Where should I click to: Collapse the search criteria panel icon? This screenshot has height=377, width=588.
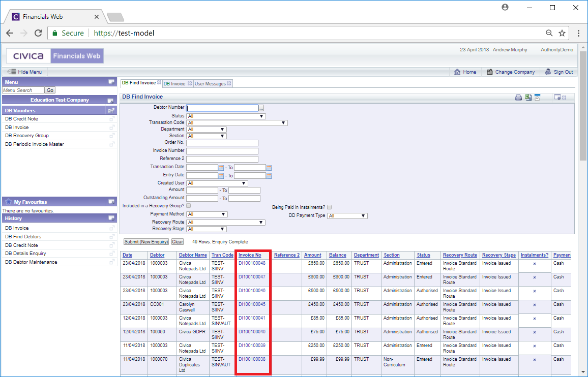point(537,98)
